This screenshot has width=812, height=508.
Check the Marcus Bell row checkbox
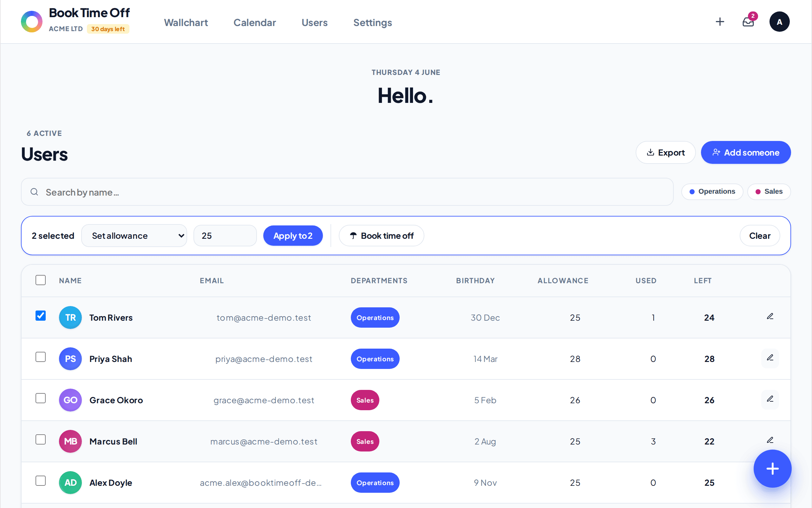click(x=41, y=440)
